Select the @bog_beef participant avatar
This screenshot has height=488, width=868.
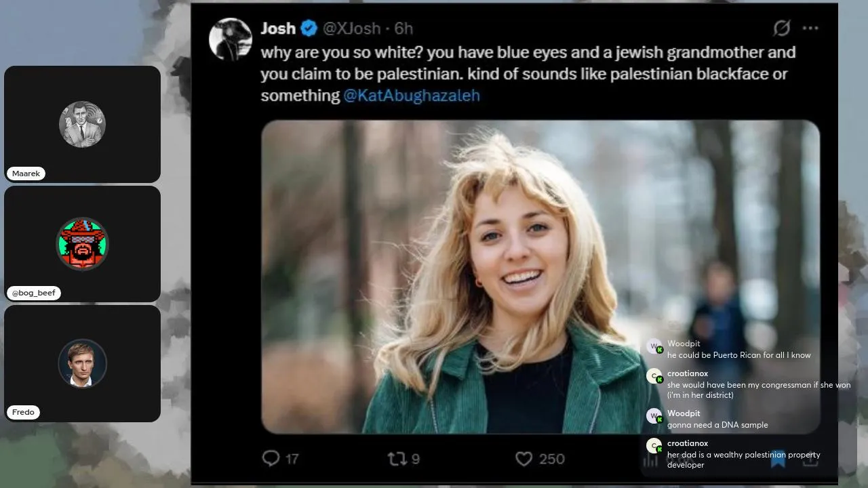coord(82,243)
